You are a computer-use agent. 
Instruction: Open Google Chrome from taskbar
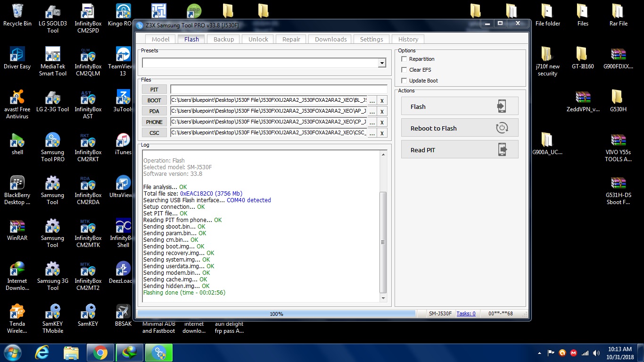pyautogui.click(x=100, y=352)
